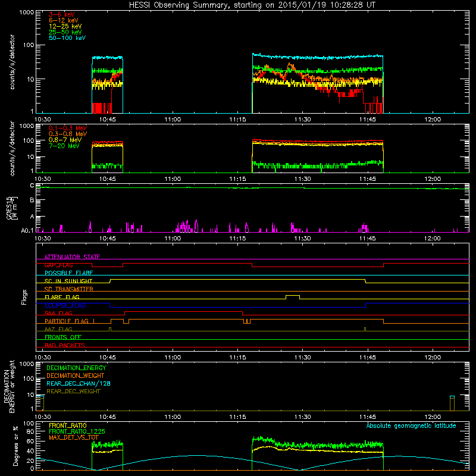Click the 0.1-0.3 MeV legend label

pos(68,128)
